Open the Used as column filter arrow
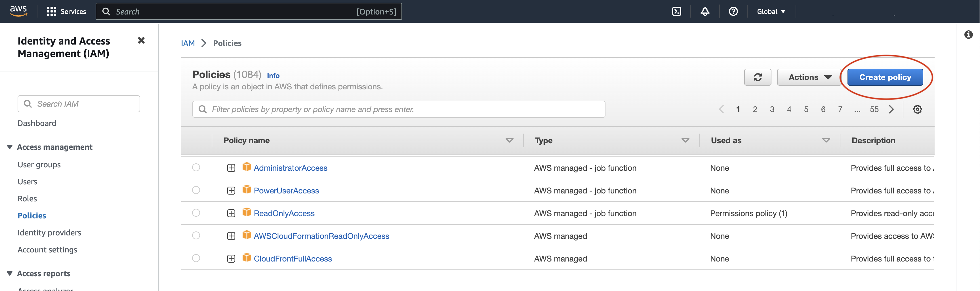The height and width of the screenshot is (291, 980). click(826, 141)
